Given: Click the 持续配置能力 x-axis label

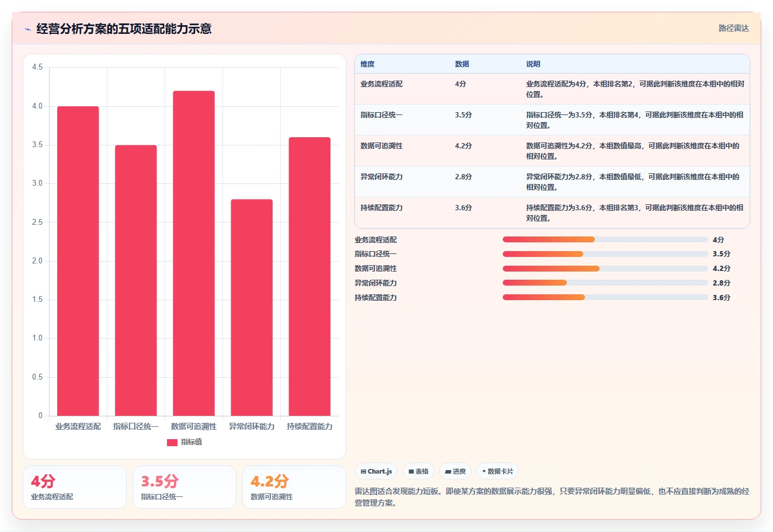Looking at the screenshot, I should click(x=309, y=427).
